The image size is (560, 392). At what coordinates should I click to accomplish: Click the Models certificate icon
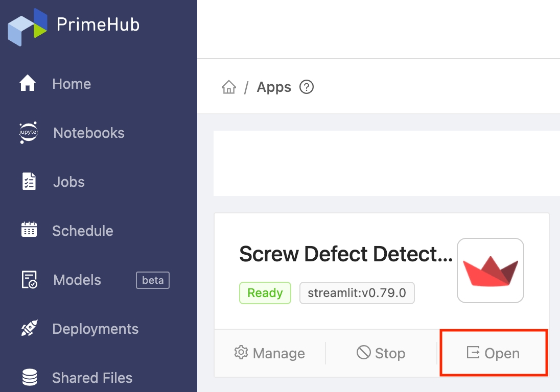tap(29, 280)
